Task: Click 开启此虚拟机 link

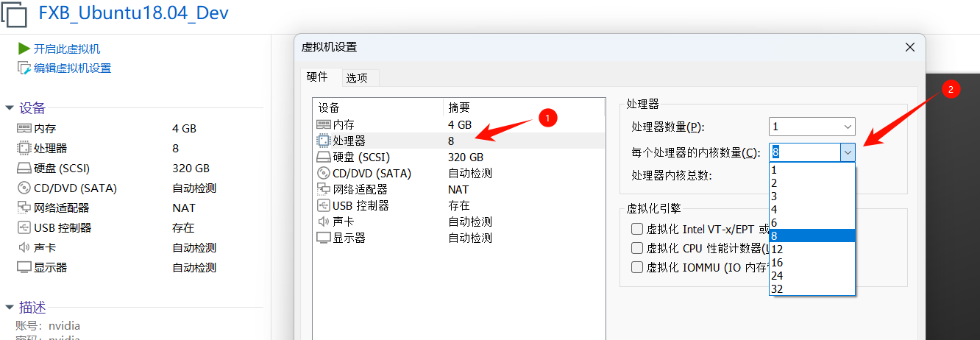Action: coord(66,49)
